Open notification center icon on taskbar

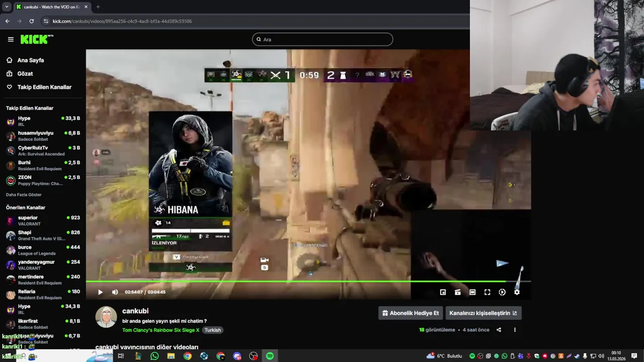pyautogui.click(x=634, y=356)
